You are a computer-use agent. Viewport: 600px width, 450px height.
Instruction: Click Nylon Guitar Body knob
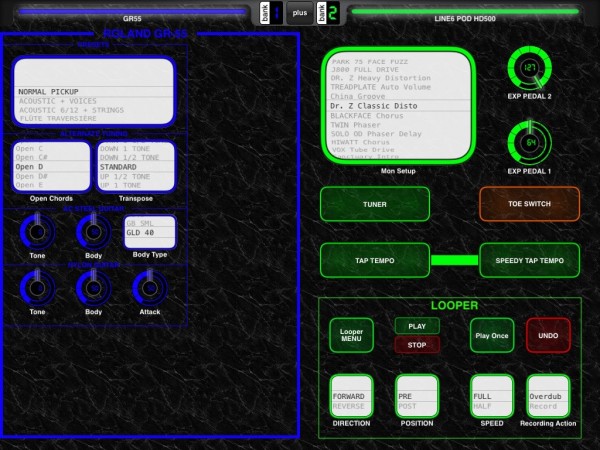(93, 288)
